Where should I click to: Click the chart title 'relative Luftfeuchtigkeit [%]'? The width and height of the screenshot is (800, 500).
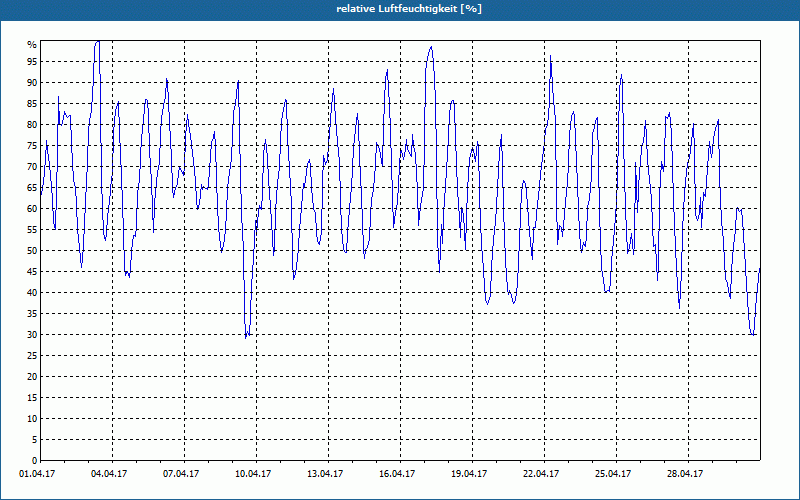[409, 9]
